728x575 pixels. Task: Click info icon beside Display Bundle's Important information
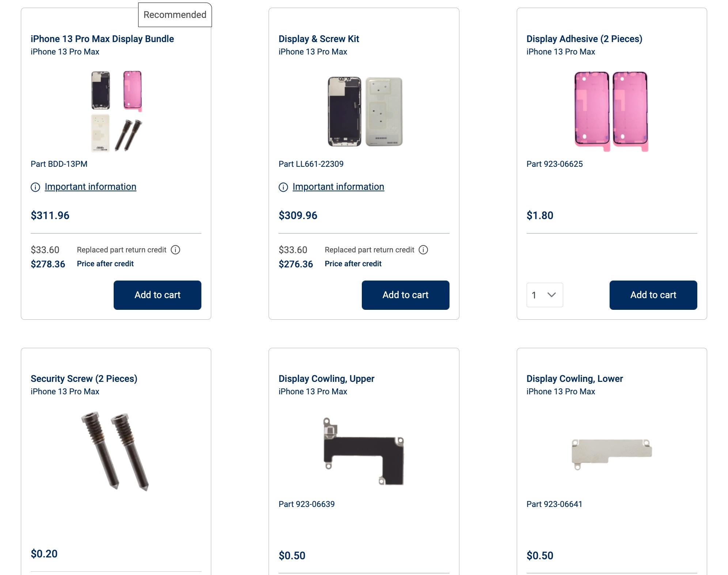coord(35,187)
